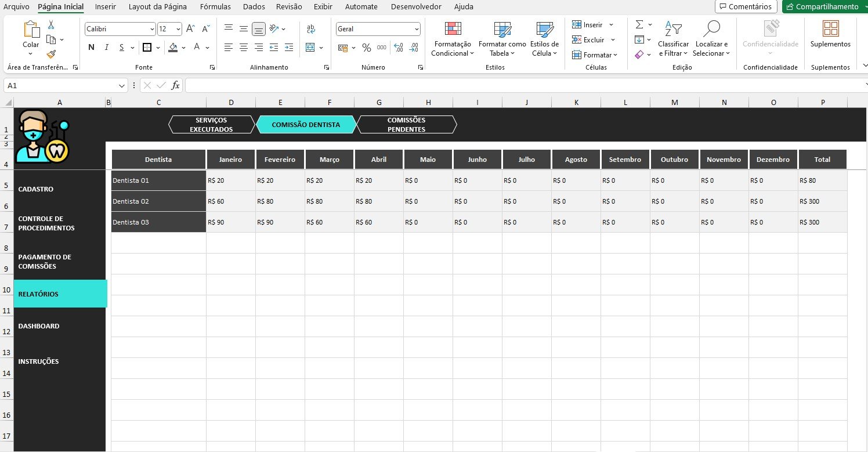
Task: Expand the Calibri font name dropdown
Action: [152, 29]
